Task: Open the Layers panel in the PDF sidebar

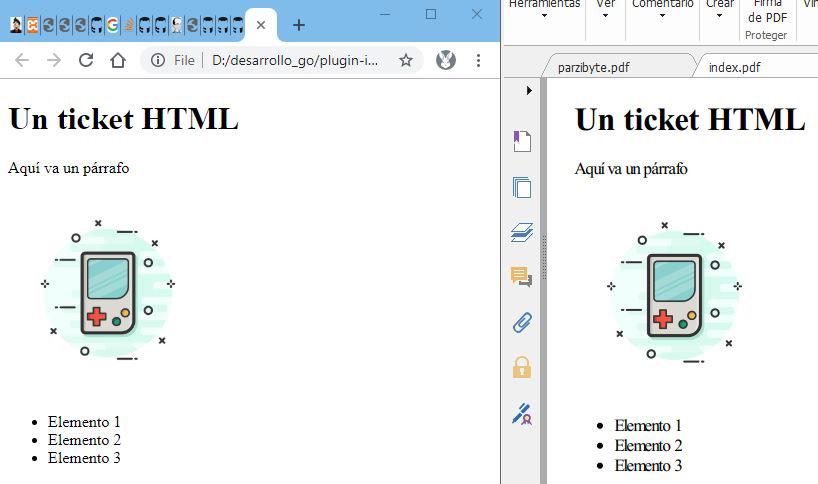Action: click(x=522, y=232)
